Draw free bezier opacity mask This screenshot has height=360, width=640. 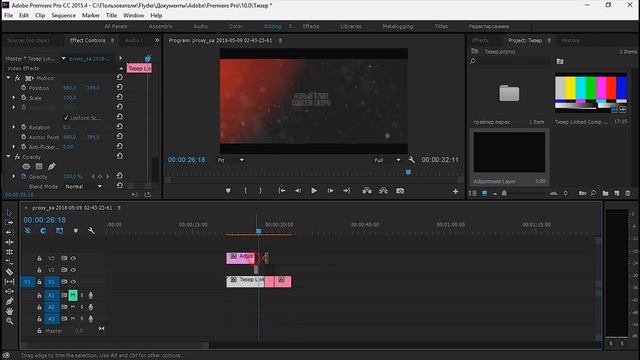pyautogui.click(x=51, y=167)
